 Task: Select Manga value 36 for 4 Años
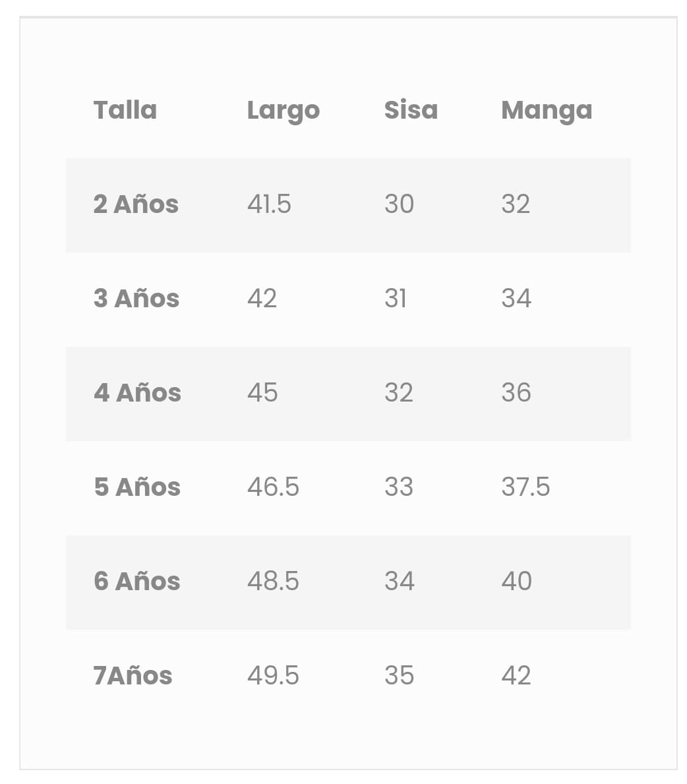click(516, 393)
